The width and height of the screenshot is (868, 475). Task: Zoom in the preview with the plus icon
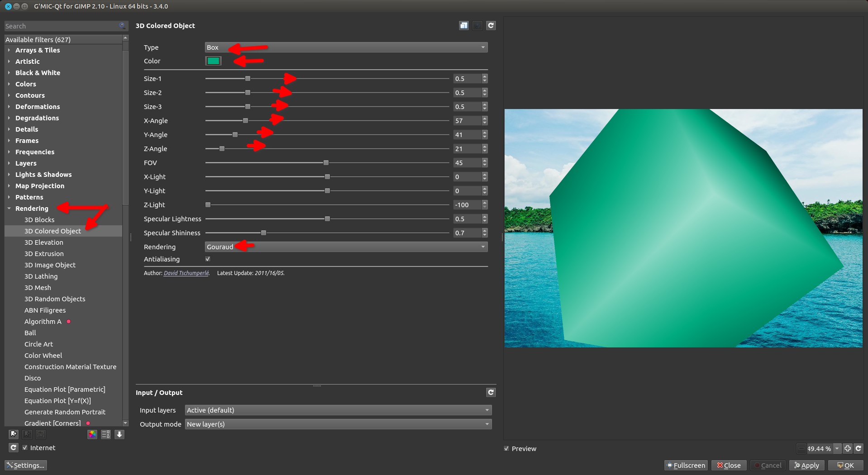848,448
